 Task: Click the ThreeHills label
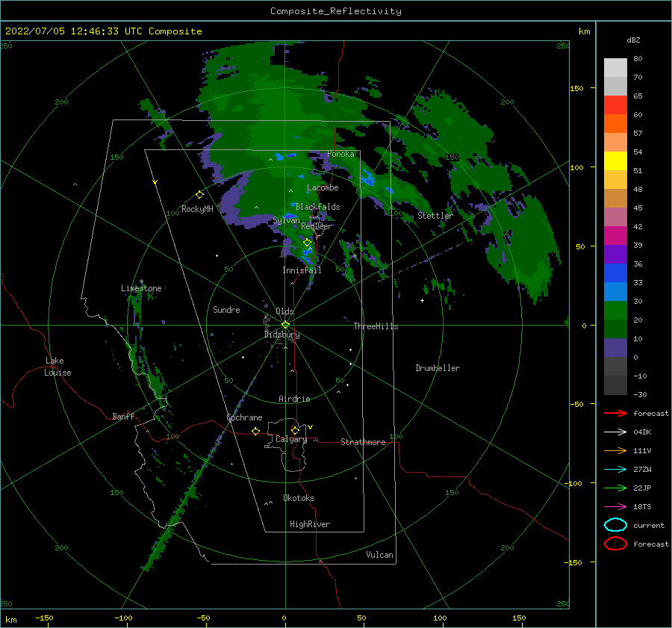click(376, 326)
